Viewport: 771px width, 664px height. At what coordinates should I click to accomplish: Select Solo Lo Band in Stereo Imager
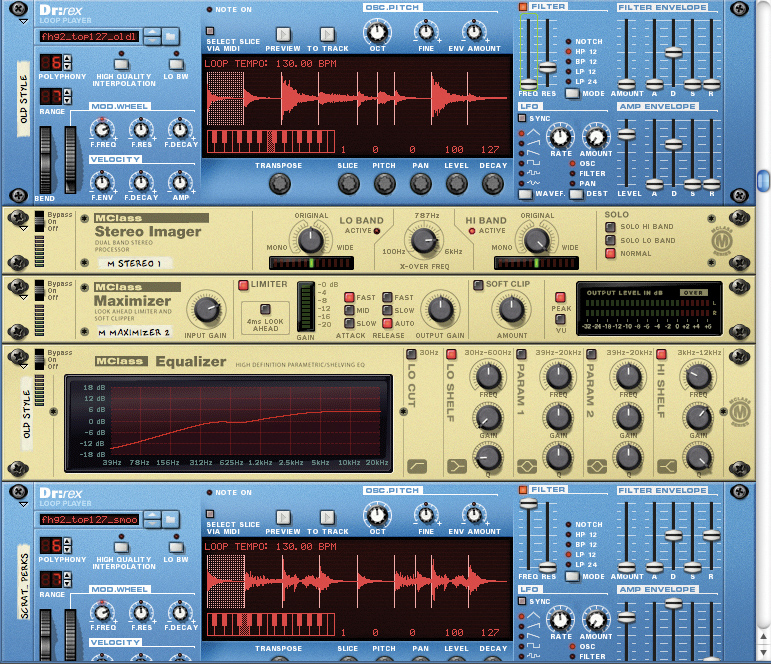pyautogui.click(x=610, y=240)
